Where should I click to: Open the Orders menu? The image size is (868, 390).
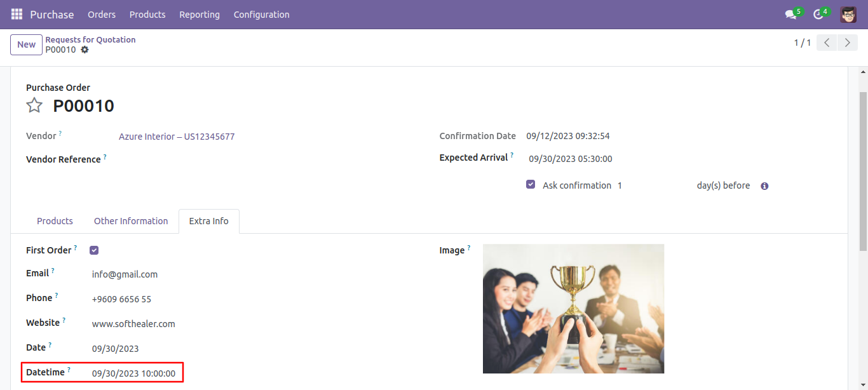pos(102,14)
